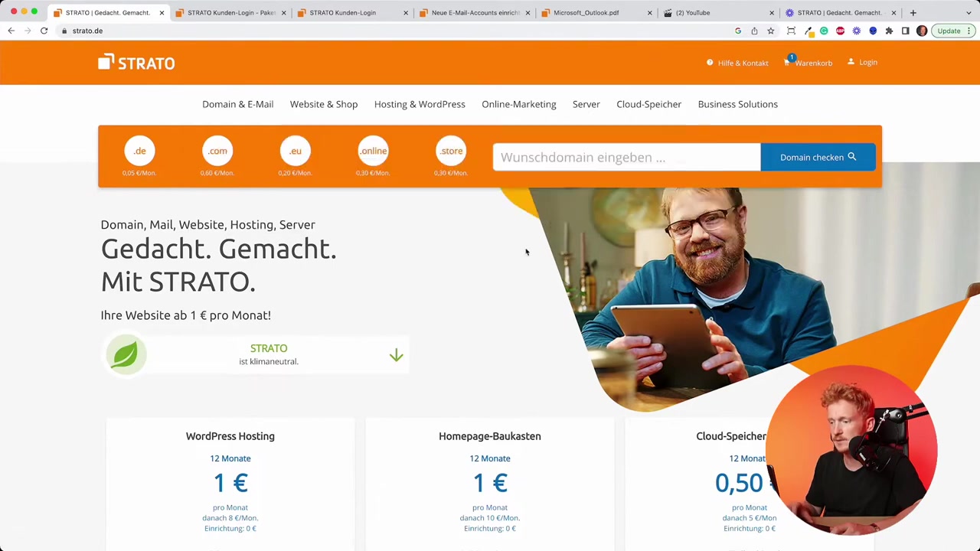Click the lock icon beside strato.de

65,31
